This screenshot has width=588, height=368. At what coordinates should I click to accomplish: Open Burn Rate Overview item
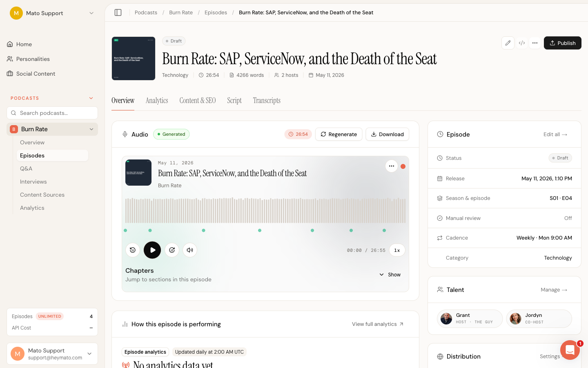[32, 142]
